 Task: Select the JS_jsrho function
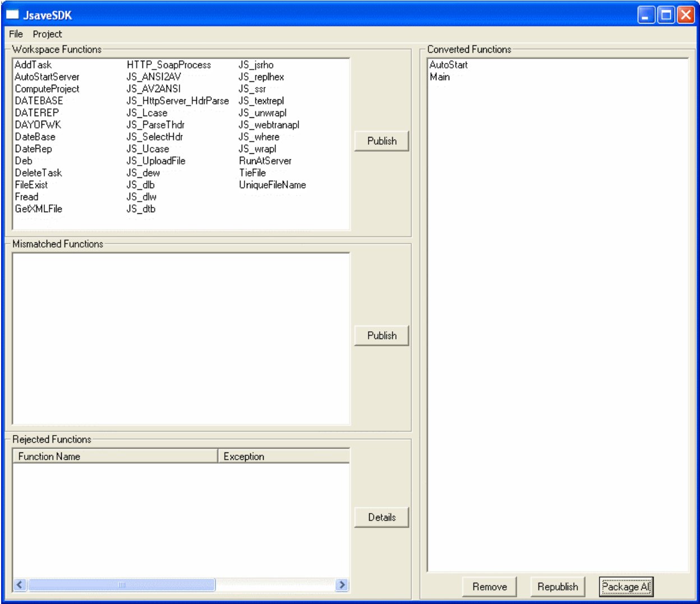256,65
